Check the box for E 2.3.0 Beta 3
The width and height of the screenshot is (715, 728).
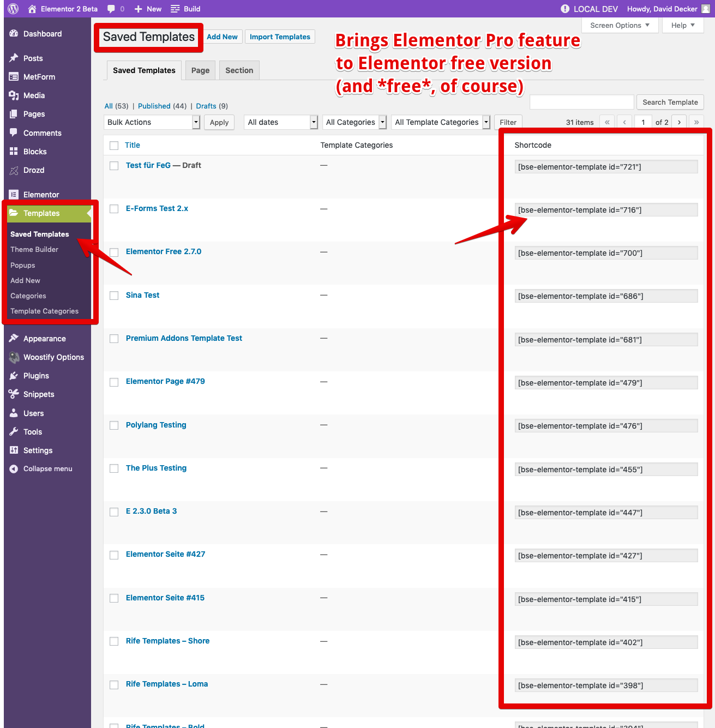point(114,512)
